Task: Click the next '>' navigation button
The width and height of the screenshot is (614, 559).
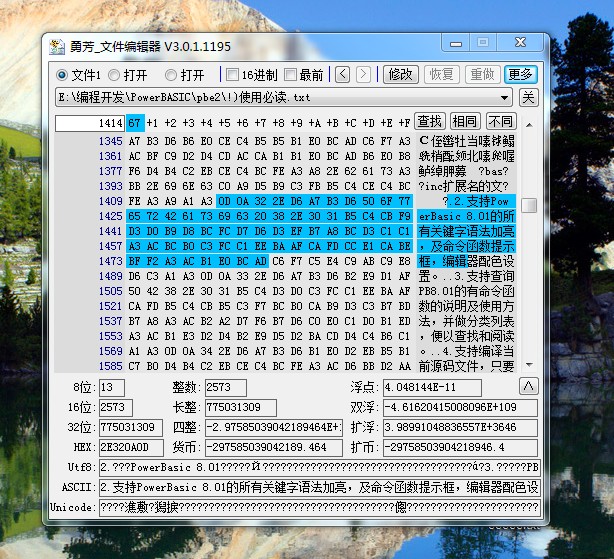Action: 362,74
